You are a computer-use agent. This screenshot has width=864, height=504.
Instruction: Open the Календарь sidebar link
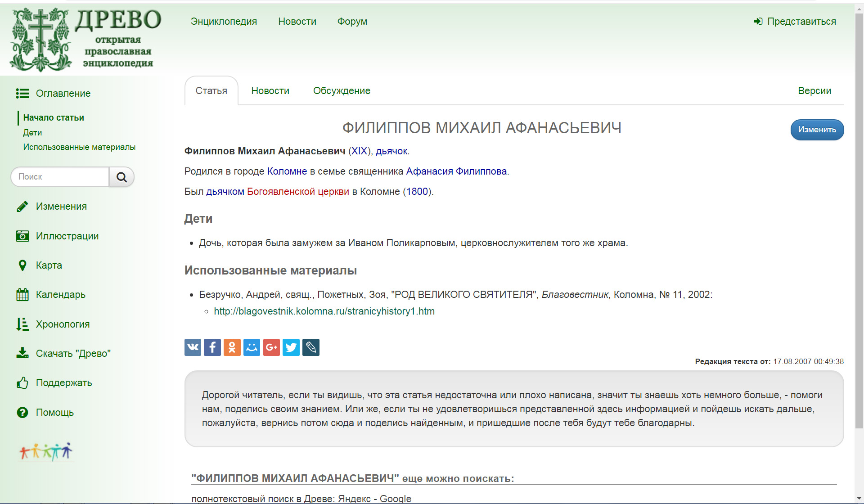click(x=61, y=295)
